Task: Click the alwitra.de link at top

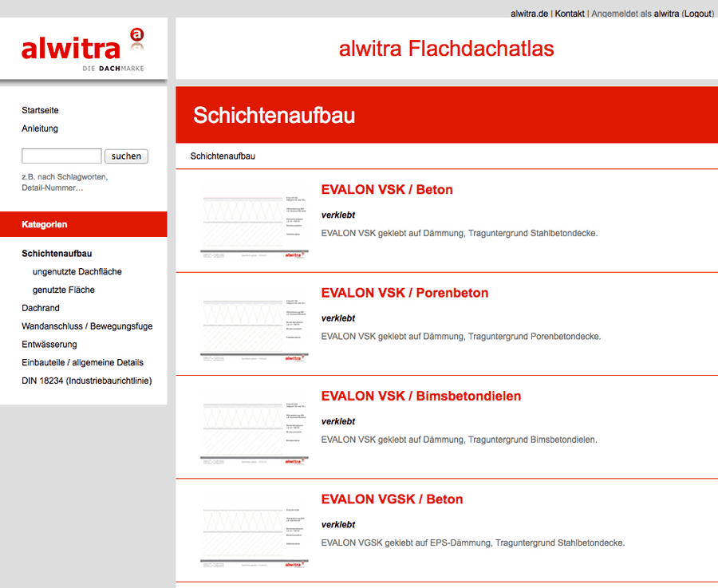Action: click(x=530, y=14)
